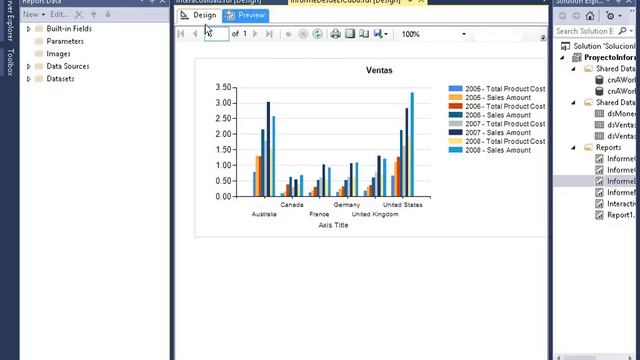Open the Toolbox side tab
The image size is (640, 360).
(11, 62)
